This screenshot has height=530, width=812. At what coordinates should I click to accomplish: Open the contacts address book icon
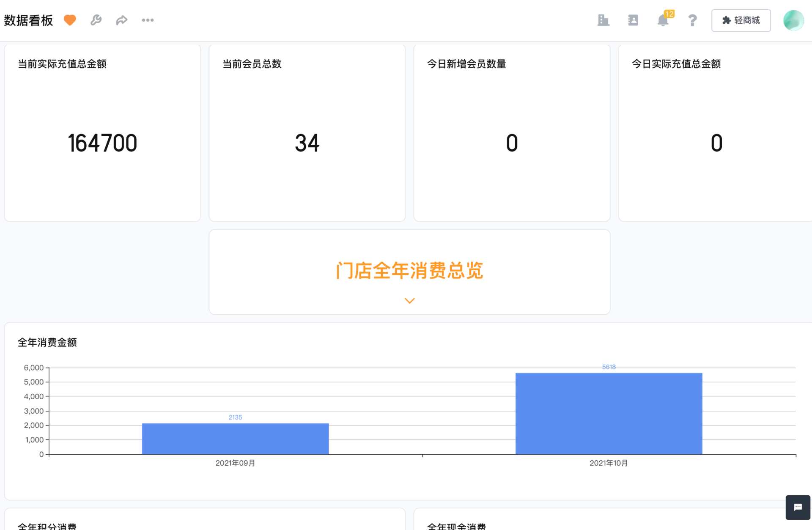tap(633, 20)
